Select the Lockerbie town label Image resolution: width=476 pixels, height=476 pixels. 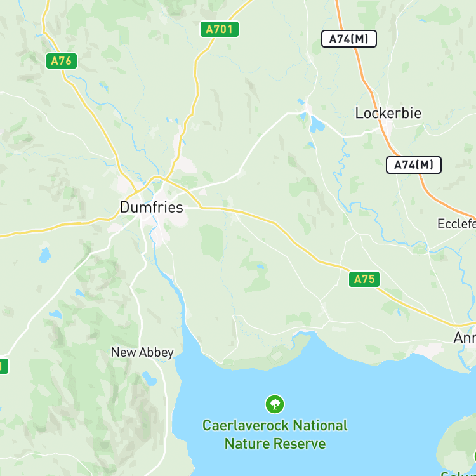click(x=388, y=113)
